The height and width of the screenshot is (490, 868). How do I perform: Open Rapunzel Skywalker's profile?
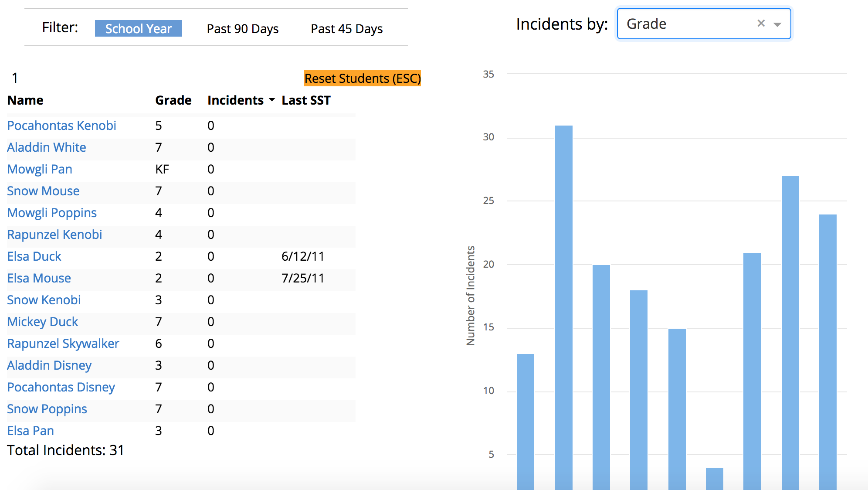(x=63, y=344)
